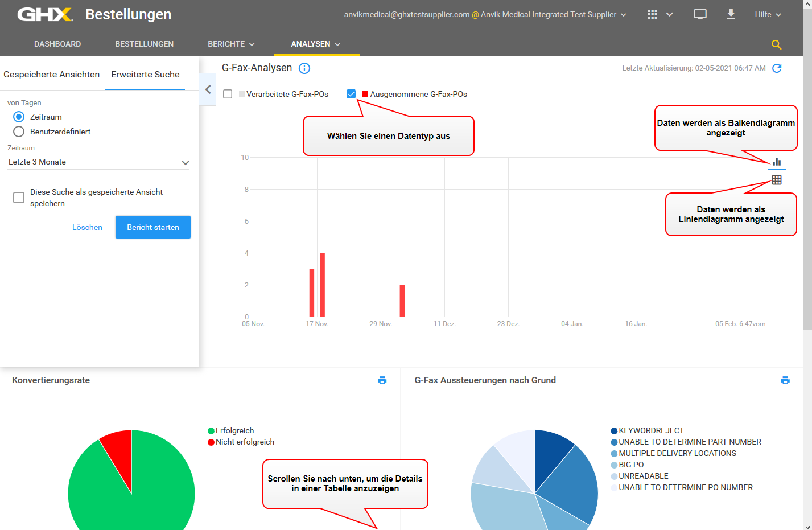
Task: Click the 17 Nov. axis label
Action: tap(317, 324)
